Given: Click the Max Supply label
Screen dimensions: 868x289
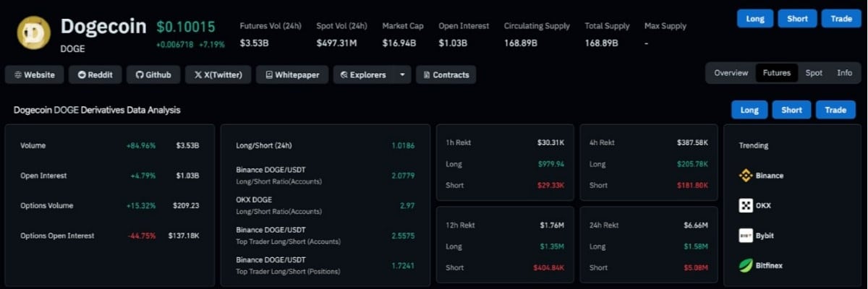Looking at the screenshot, I should coord(665,26).
